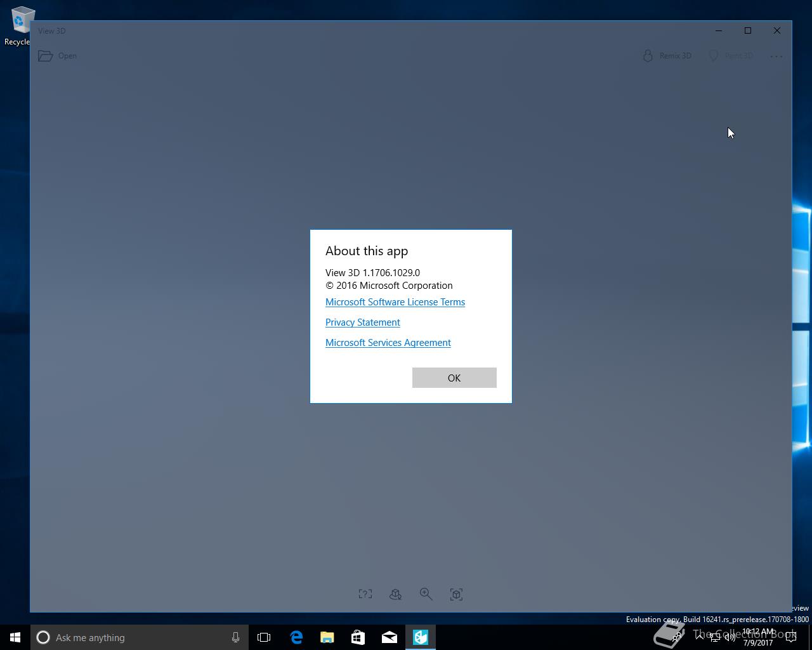Click the 'About this app' heading
812x650 pixels.
pyautogui.click(x=367, y=251)
